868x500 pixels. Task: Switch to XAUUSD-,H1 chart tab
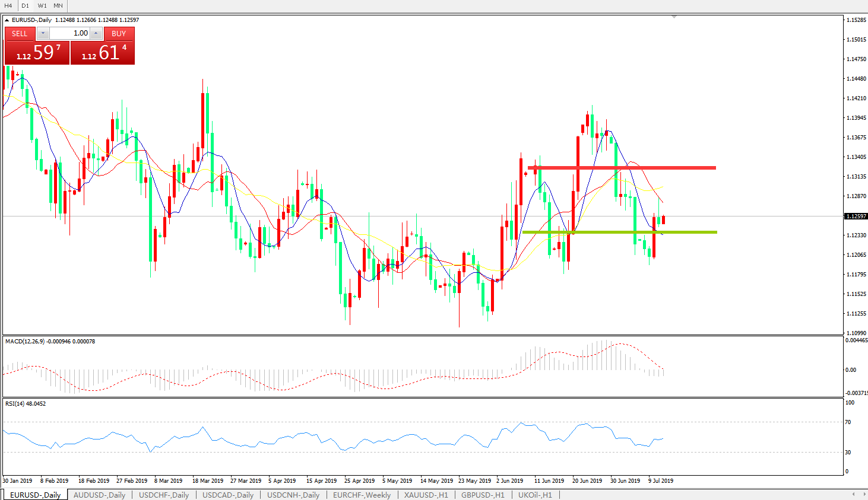pyautogui.click(x=426, y=495)
